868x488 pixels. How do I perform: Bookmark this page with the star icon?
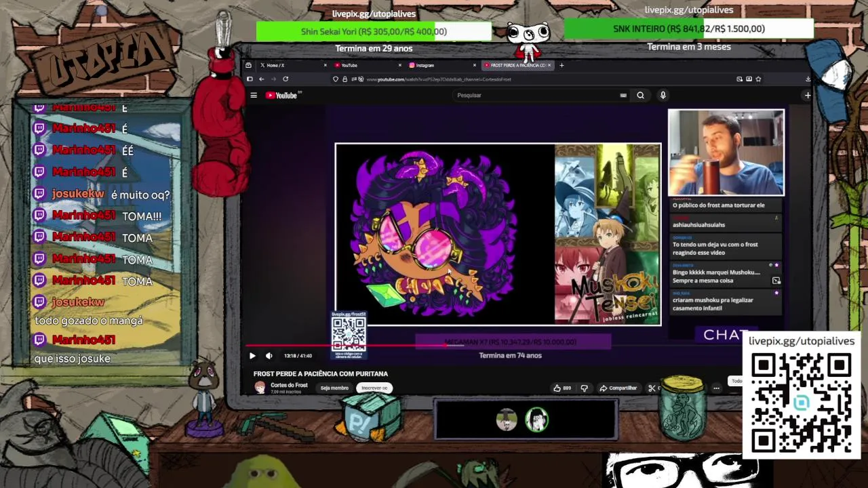758,79
